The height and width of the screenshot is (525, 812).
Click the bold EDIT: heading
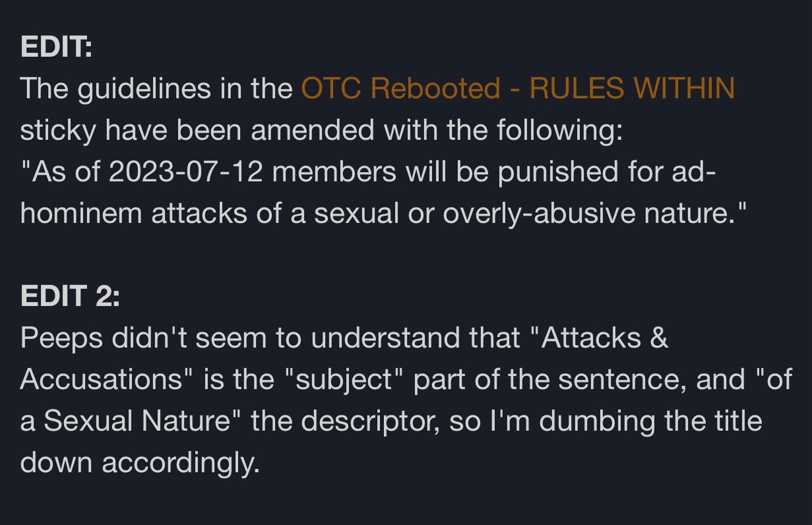[x=56, y=47]
